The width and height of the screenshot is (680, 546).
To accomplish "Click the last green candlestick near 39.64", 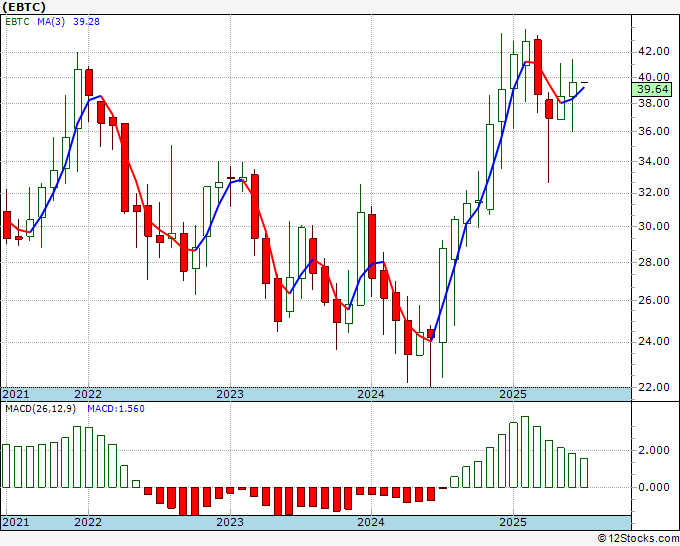I will click(x=573, y=89).
